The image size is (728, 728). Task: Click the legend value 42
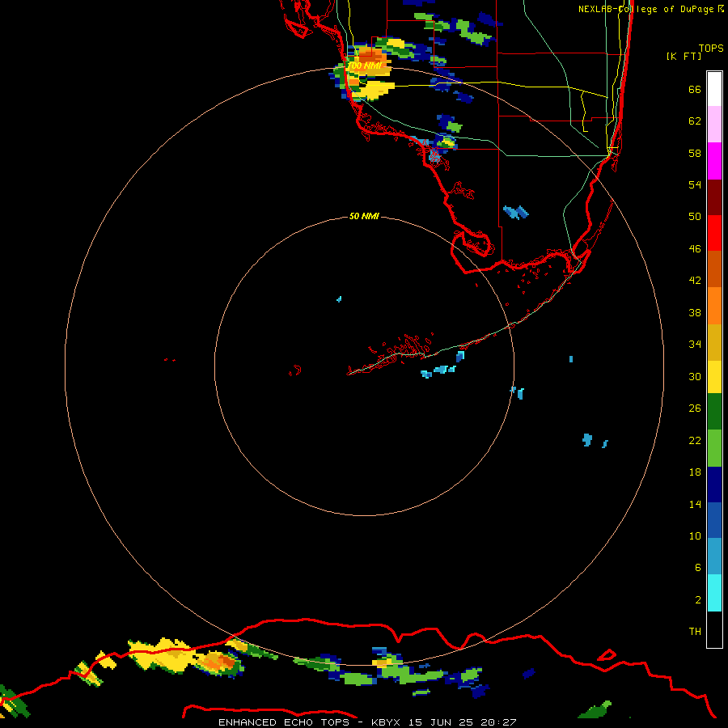(x=695, y=281)
